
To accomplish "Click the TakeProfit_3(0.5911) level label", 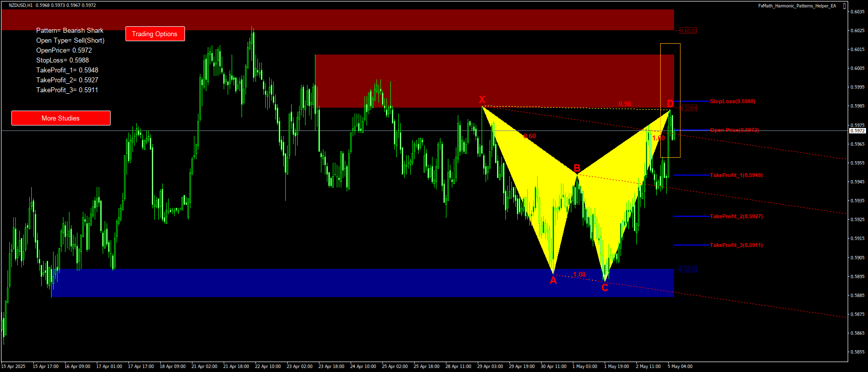I will [x=736, y=245].
